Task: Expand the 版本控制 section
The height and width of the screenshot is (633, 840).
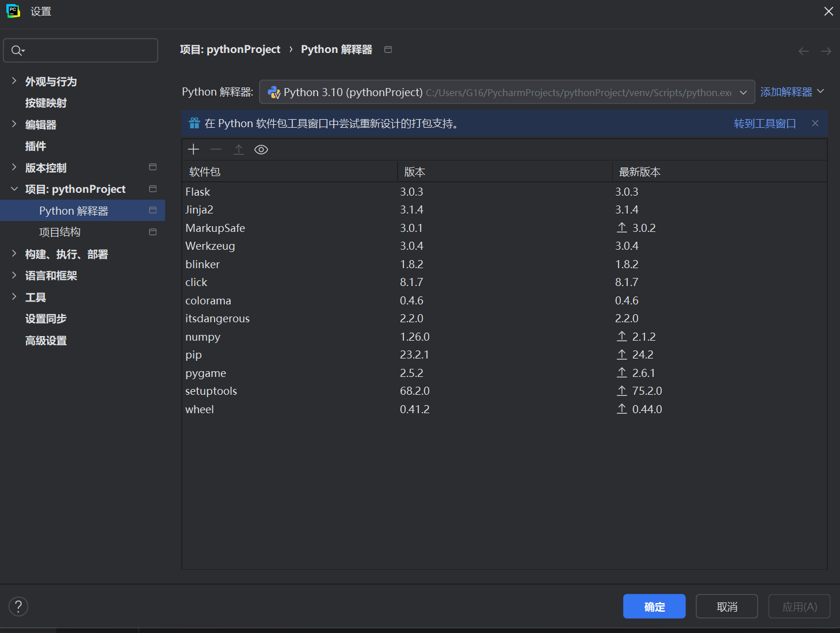Action: click(14, 167)
